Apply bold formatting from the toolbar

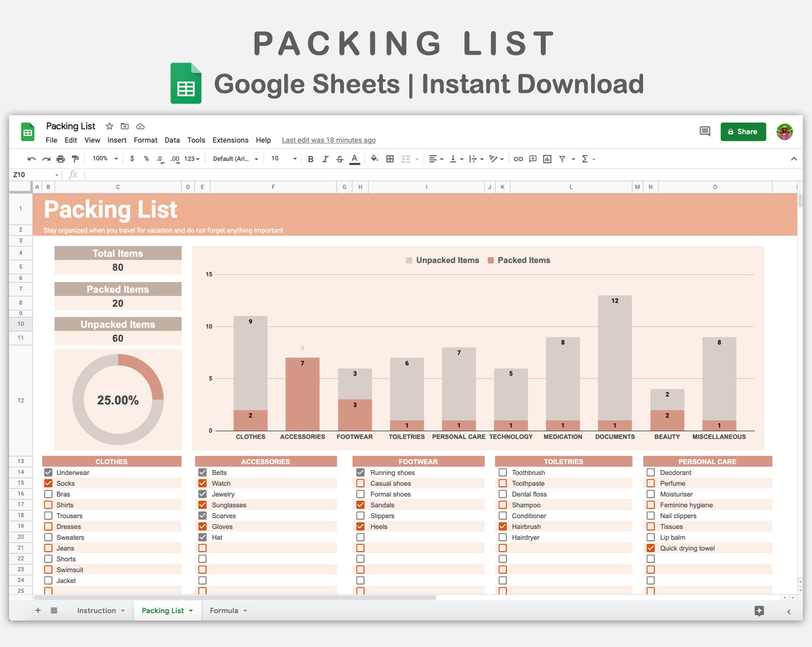point(311,159)
